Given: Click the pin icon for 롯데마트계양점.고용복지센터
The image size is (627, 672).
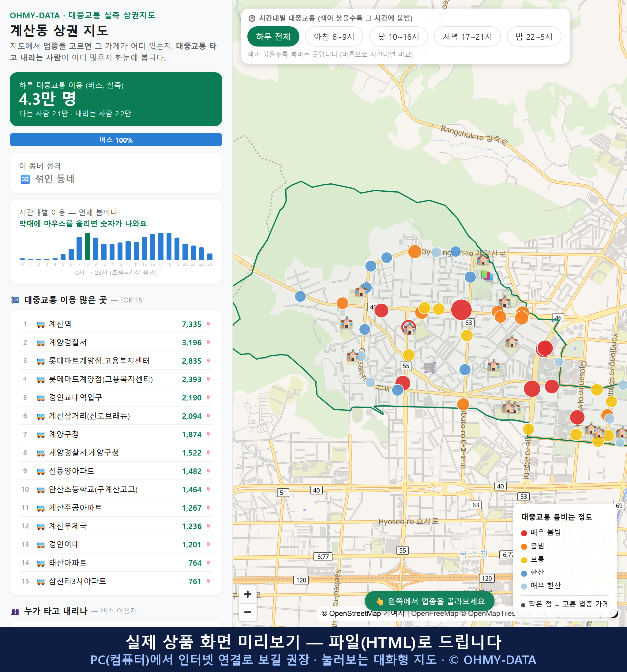Looking at the screenshot, I should [x=208, y=361].
